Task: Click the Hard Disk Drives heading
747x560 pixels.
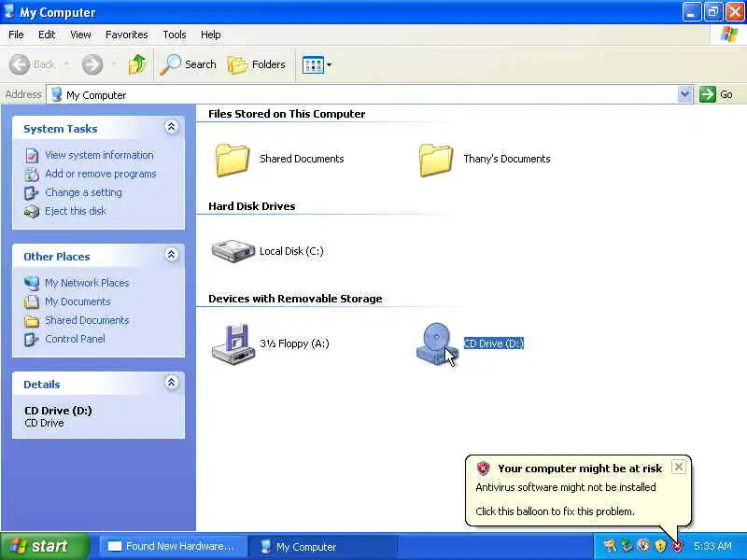Action: point(251,206)
